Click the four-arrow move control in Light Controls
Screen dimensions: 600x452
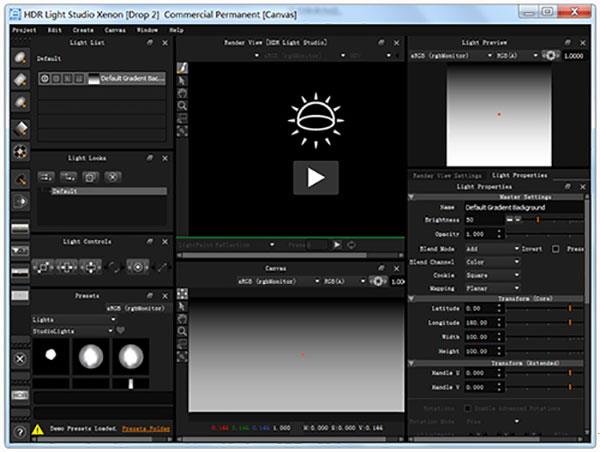90,267
